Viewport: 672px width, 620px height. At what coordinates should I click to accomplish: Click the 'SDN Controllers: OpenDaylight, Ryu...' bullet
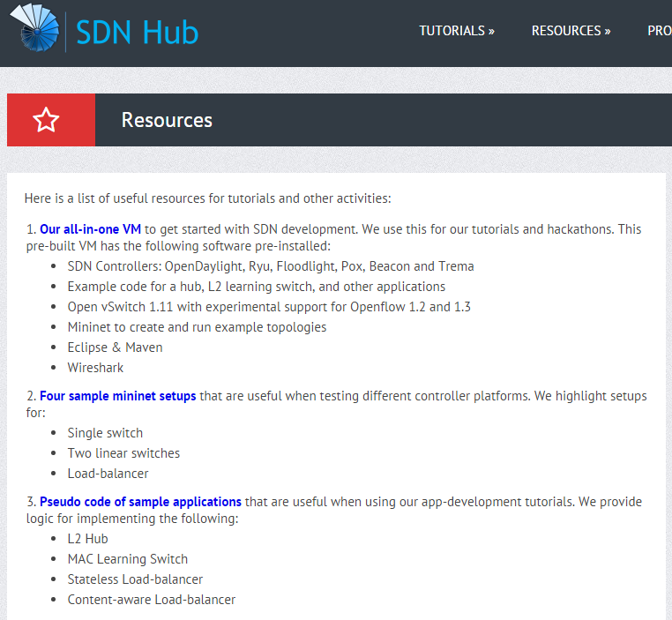pos(271,266)
